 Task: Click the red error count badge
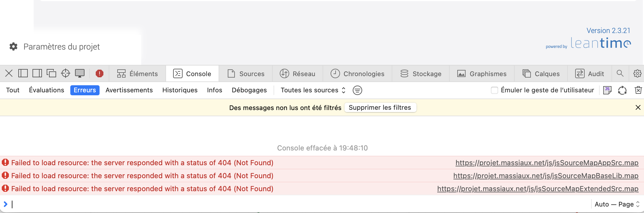tap(100, 73)
